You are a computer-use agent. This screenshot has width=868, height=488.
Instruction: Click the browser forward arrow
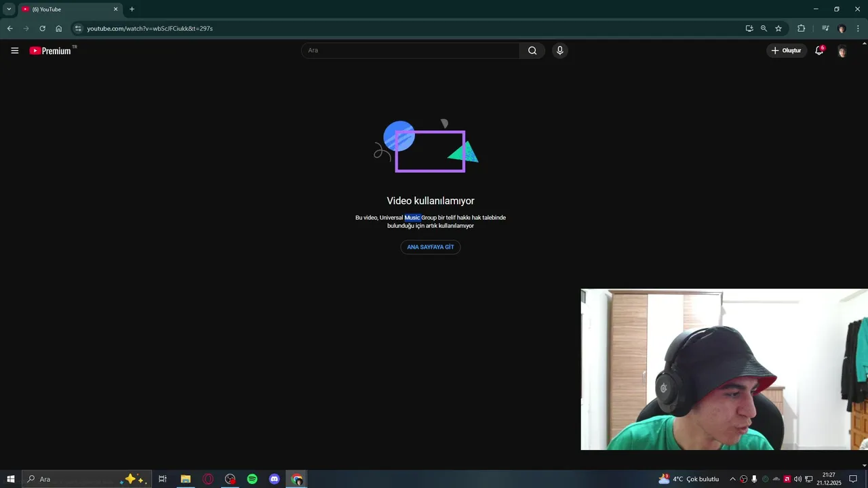[26, 28]
